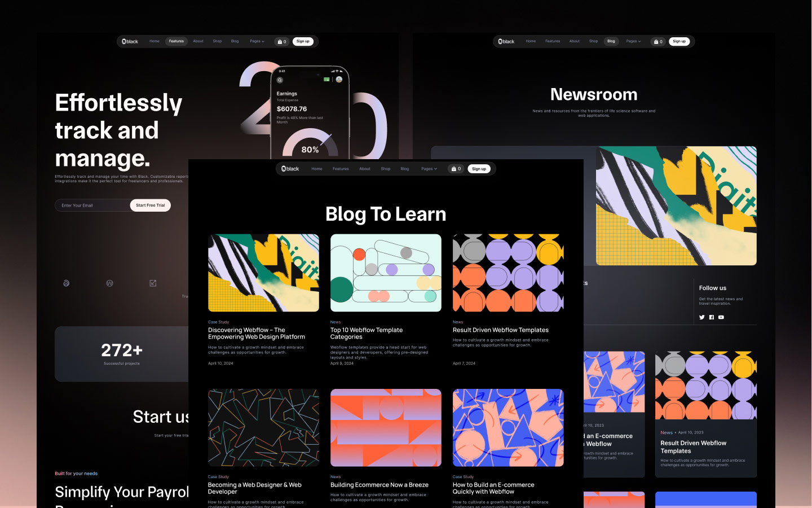This screenshot has width=812, height=508.
Task: Click the How to Build an E-commerce thumbnail in Blog To Learn
Action: (508, 428)
